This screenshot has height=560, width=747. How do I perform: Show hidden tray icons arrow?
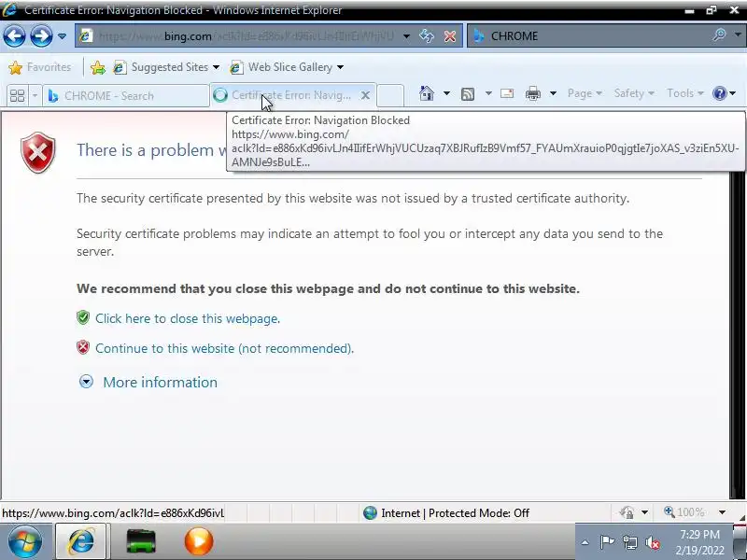click(x=585, y=542)
